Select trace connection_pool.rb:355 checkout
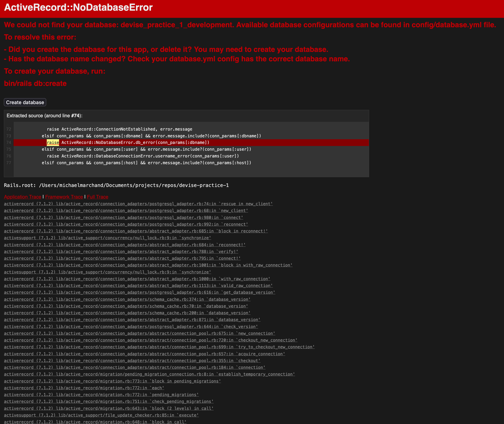The height and width of the screenshot is (424, 504). click(132, 361)
